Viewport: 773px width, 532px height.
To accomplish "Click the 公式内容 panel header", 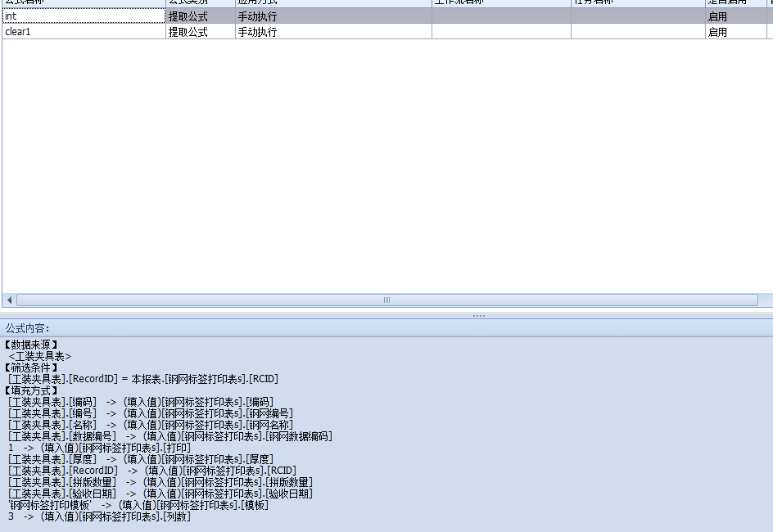I will click(28, 327).
